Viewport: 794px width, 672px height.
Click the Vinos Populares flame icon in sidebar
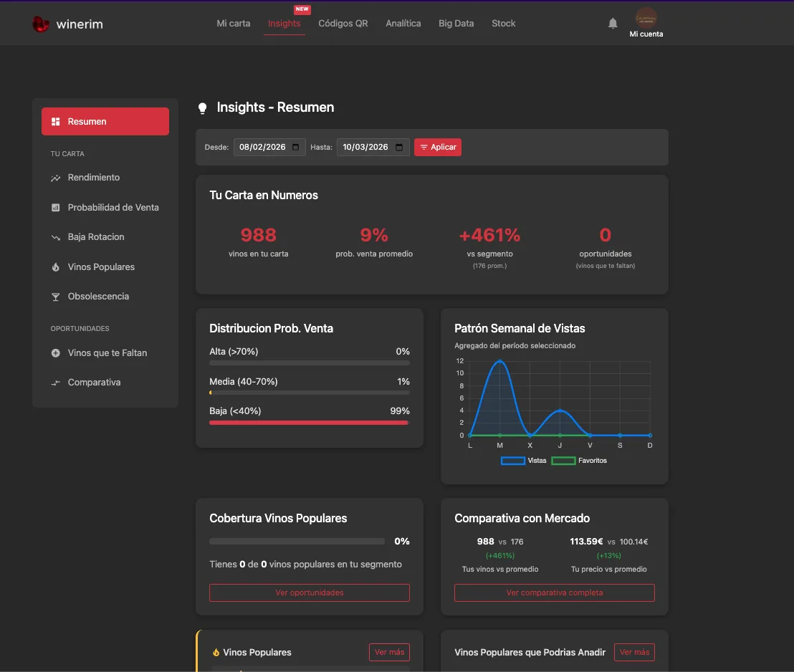click(x=56, y=267)
